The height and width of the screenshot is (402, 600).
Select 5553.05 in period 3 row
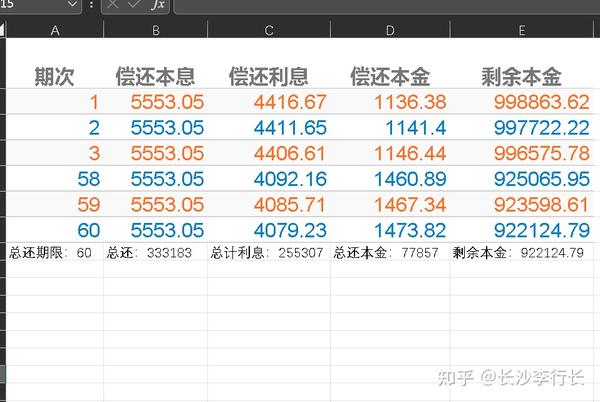[155, 153]
